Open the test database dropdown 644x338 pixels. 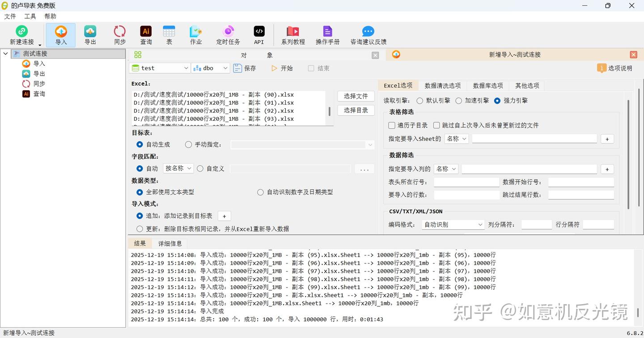pos(160,68)
